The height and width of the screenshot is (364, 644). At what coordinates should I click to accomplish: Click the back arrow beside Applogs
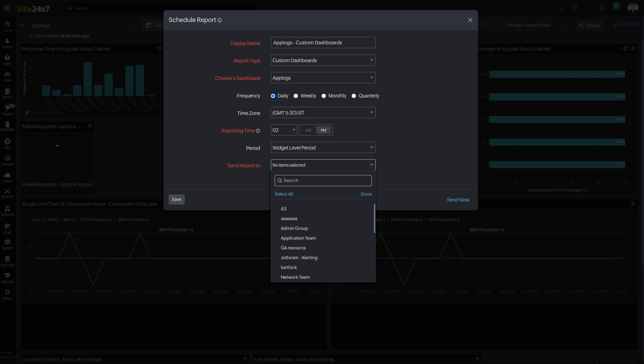(22, 24)
